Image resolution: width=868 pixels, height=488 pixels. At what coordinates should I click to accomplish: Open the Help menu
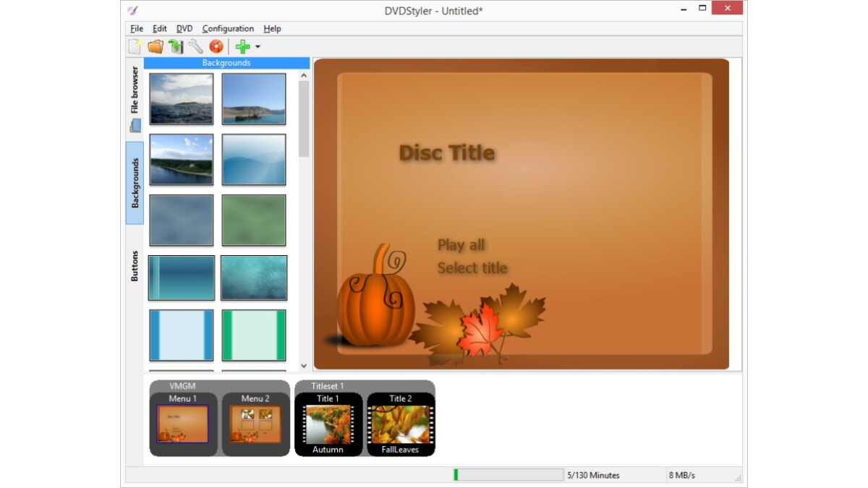(x=272, y=29)
